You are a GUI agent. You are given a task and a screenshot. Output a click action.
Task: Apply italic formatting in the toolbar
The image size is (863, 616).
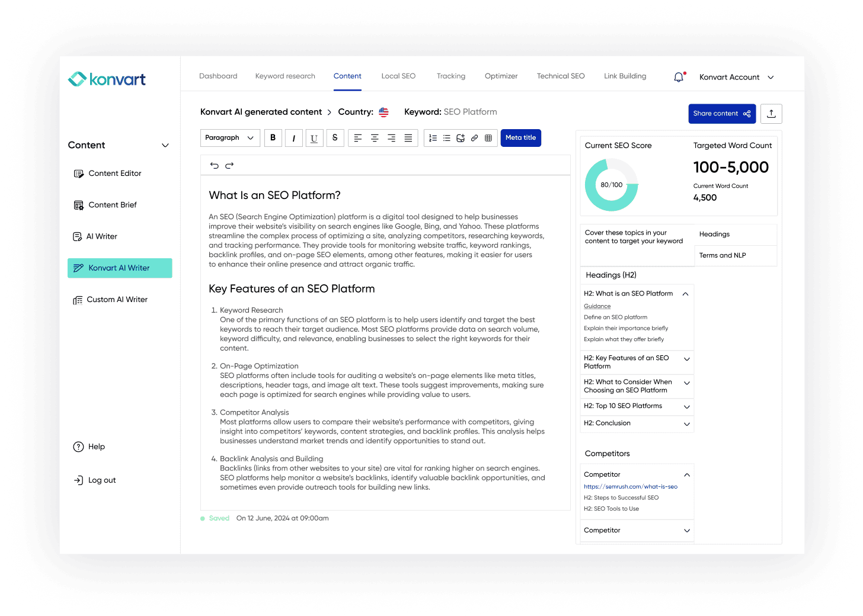pyautogui.click(x=293, y=137)
